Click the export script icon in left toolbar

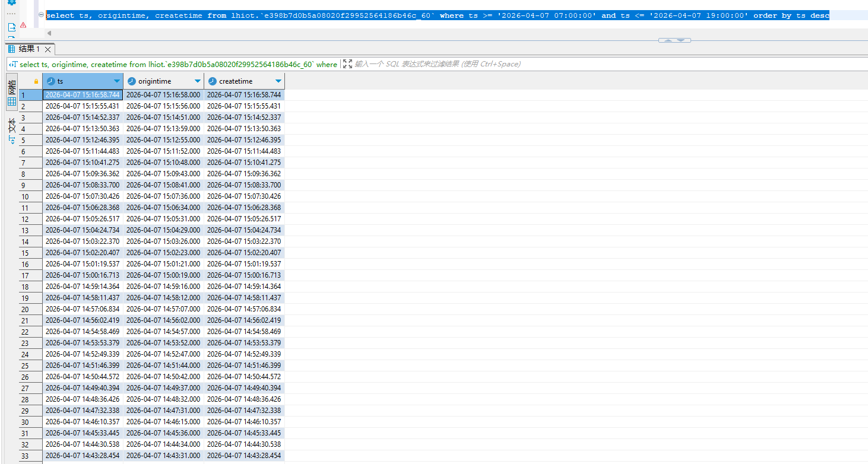click(11, 27)
